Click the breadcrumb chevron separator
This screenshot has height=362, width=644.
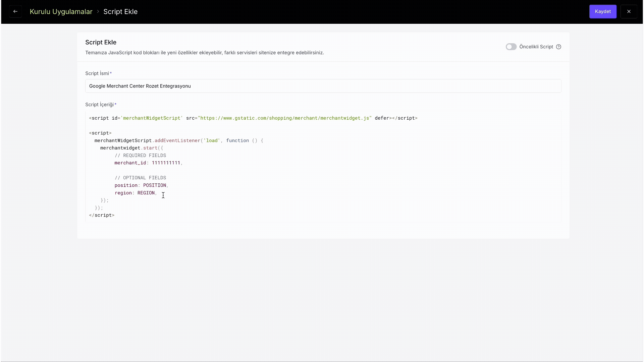[x=98, y=12]
